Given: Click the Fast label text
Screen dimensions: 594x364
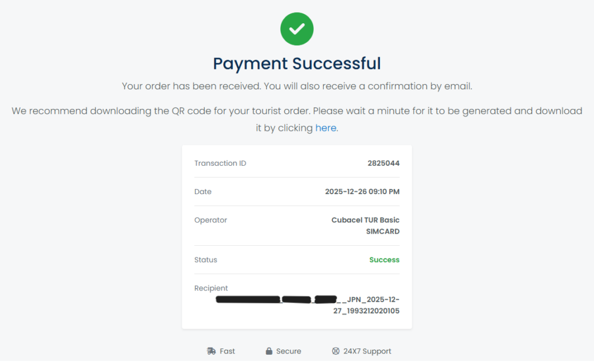Looking at the screenshot, I should [x=227, y=351].
